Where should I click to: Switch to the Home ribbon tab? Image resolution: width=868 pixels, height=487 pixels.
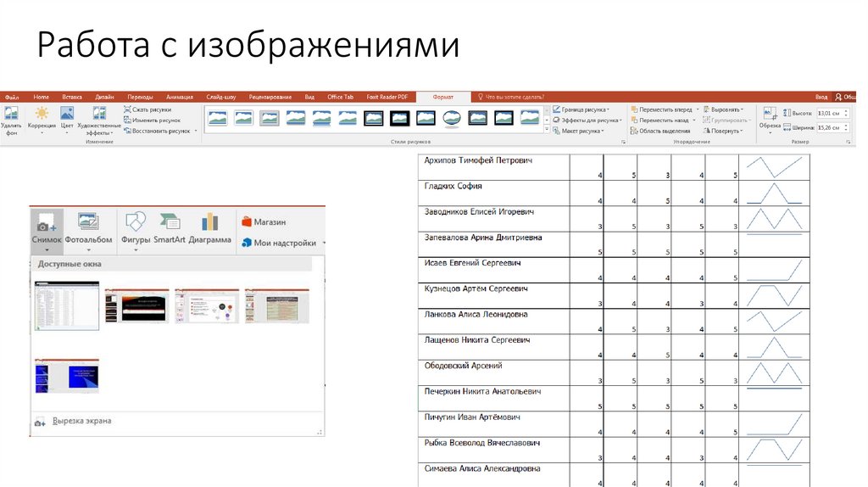pos(41,97)
